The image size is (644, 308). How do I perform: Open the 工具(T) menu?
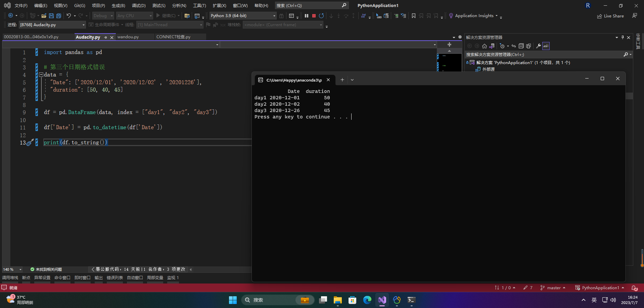199,6
